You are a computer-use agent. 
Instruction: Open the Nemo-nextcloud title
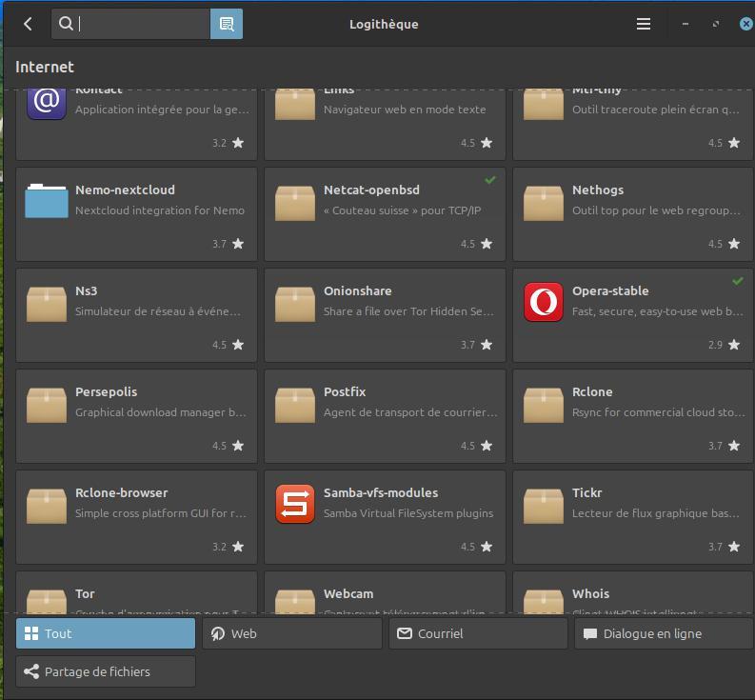tap(125, 190)
